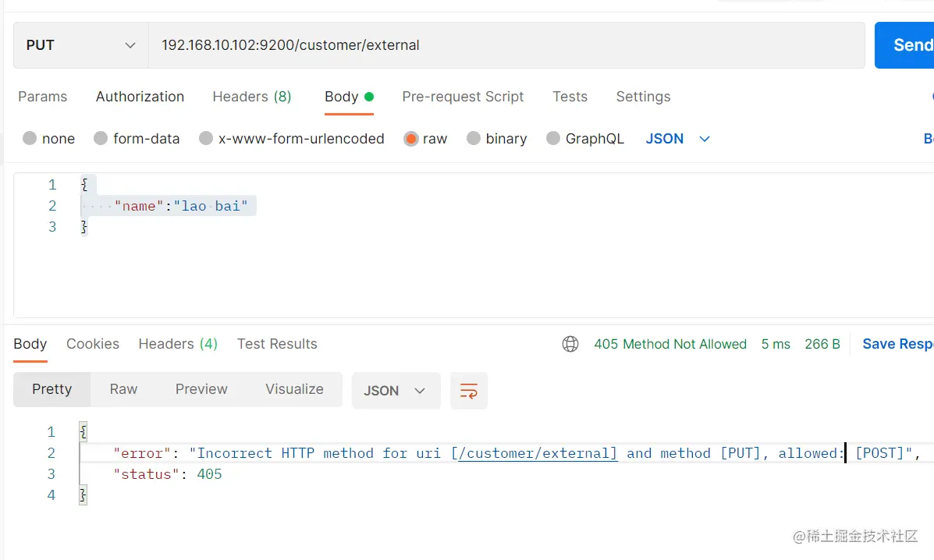Click the opening brace on request body line 1

pos(84,185)
